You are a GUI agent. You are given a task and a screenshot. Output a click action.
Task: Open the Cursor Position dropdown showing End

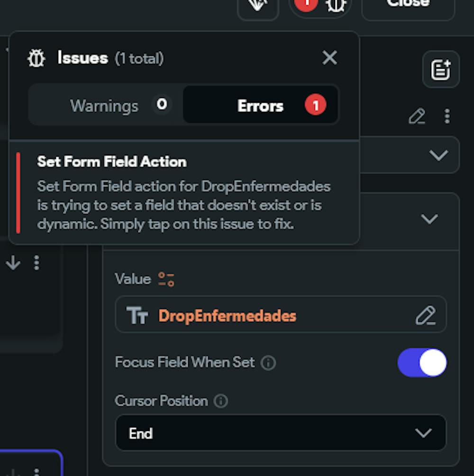[x=281, y=433]
